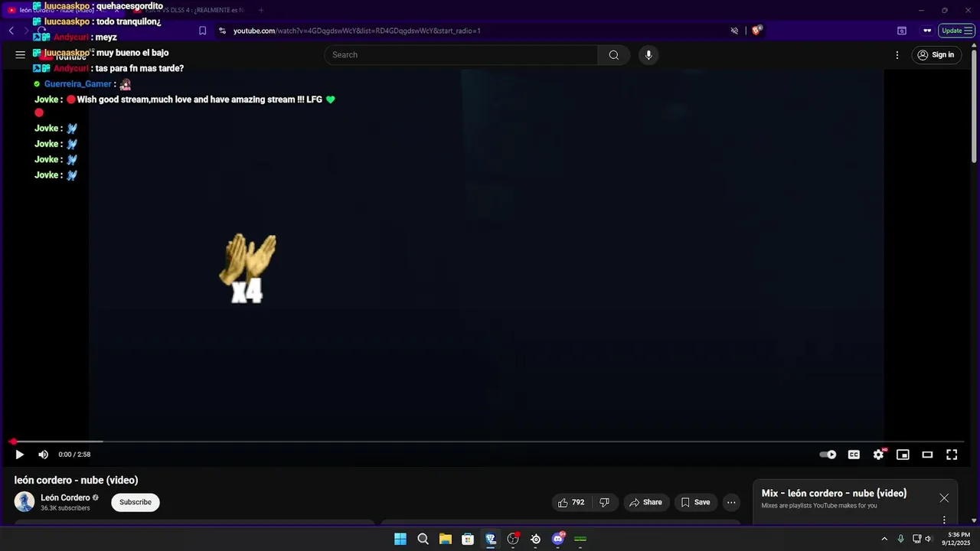Like the video with 792 likes
Screen dimensions: 980x551
tap(571, 503)
